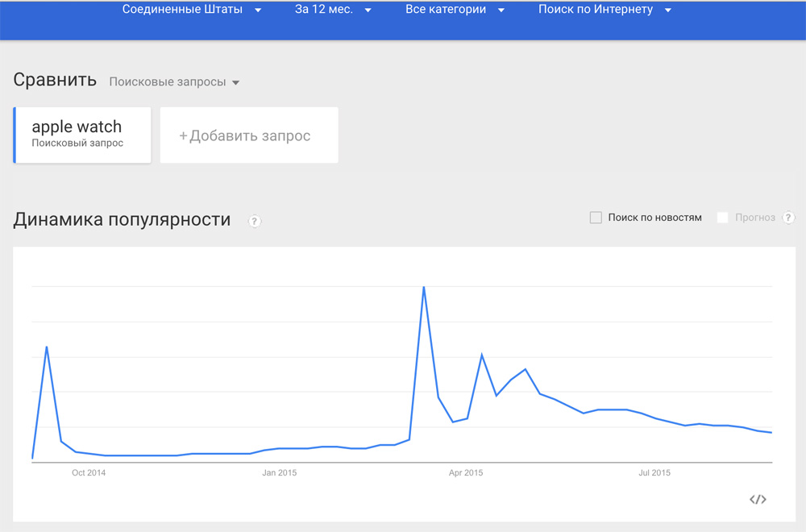Click the Apr 2015 axis label
806x532 pixels.
(x=466, y=473)
